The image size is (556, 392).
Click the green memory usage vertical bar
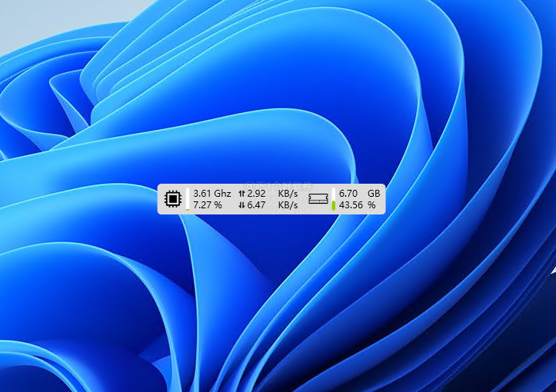pos(333,199)
